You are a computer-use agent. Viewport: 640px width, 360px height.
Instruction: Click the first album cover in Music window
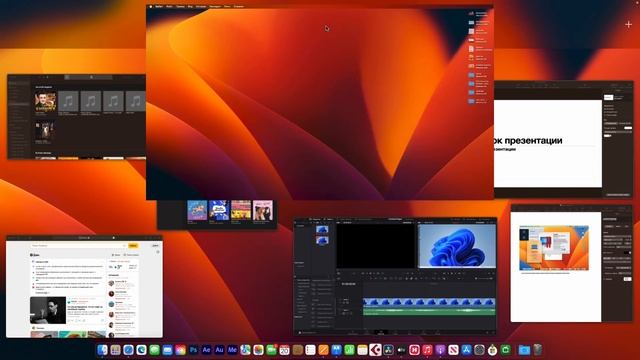pyautogui.click(x=45, y=102)
